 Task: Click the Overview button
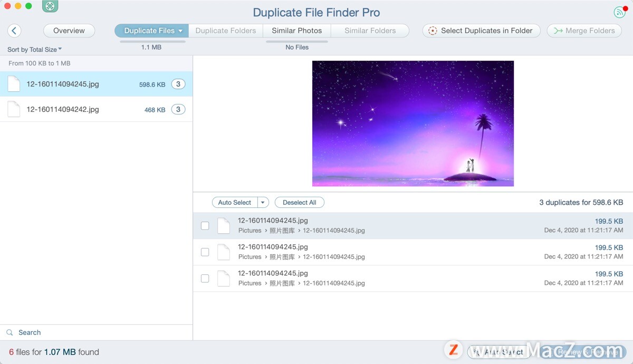69,31
